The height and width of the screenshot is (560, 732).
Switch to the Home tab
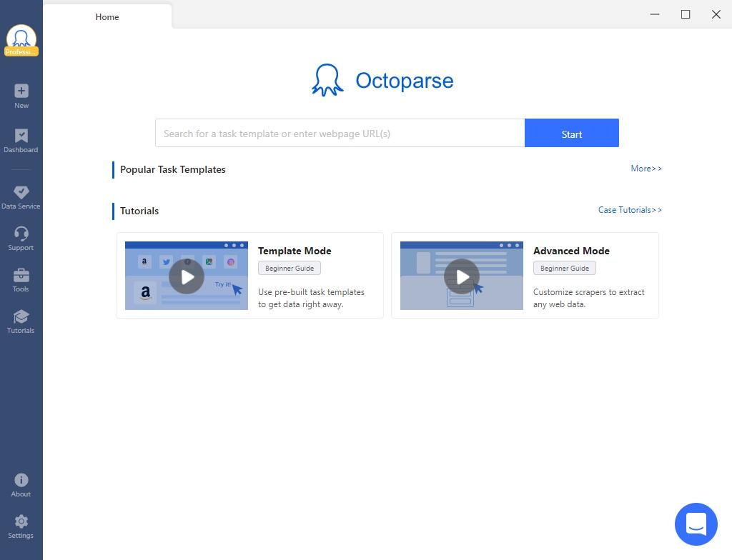107,17
